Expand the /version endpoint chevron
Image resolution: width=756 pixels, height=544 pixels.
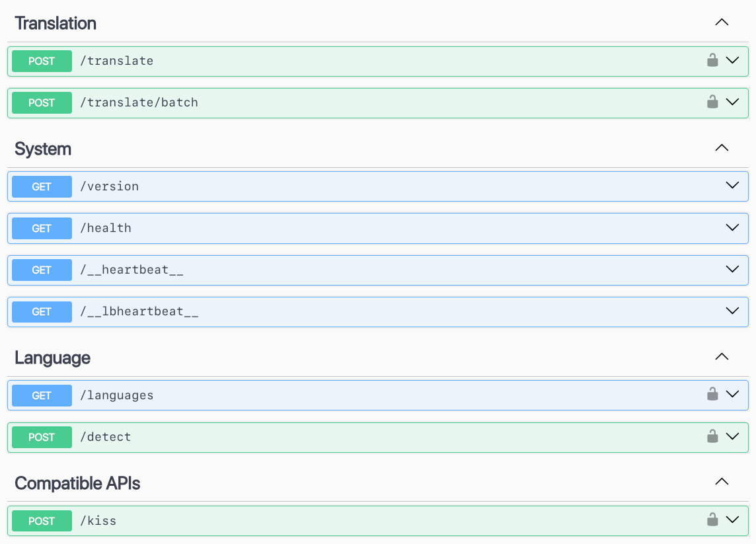pyautogui.click(x=732, y=186)
